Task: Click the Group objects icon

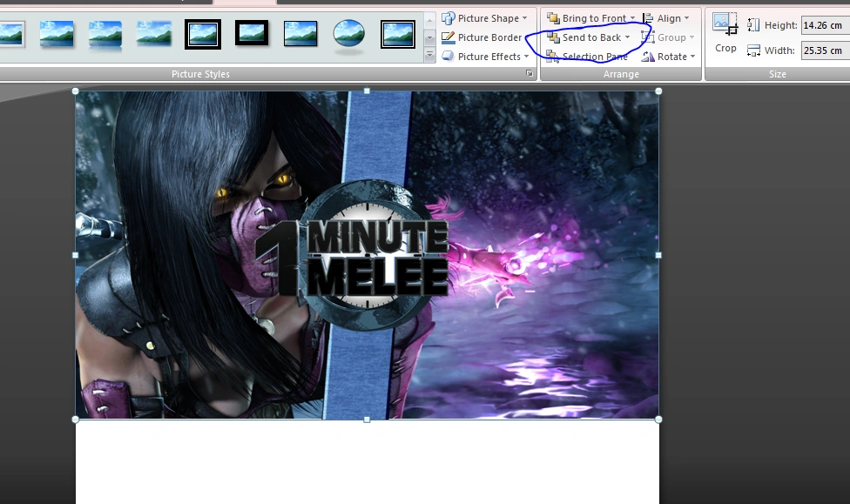Action: [647, 37]
